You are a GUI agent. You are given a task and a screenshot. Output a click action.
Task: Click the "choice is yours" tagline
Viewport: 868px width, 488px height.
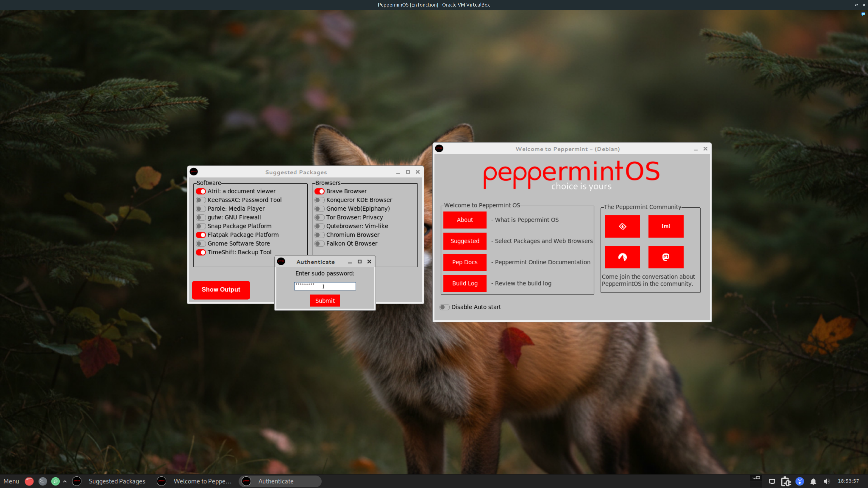581,186
